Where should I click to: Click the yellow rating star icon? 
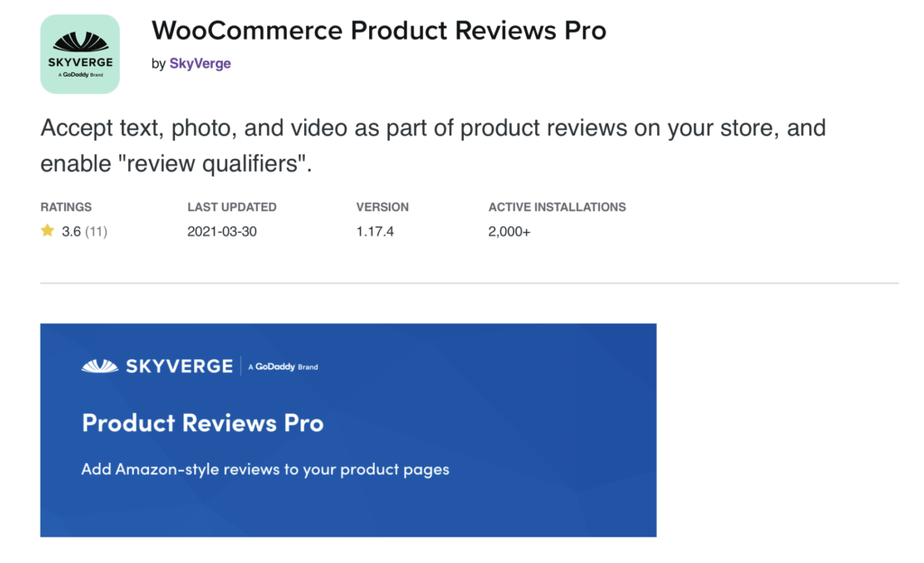48,230
